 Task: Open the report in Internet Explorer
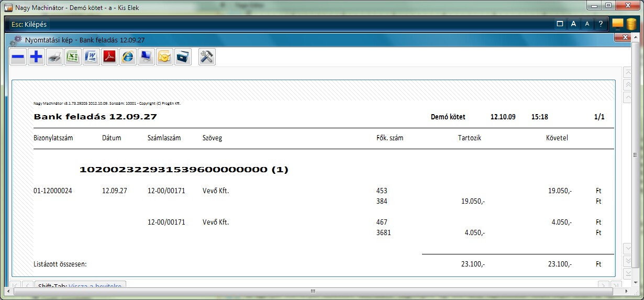coord(127,57)
